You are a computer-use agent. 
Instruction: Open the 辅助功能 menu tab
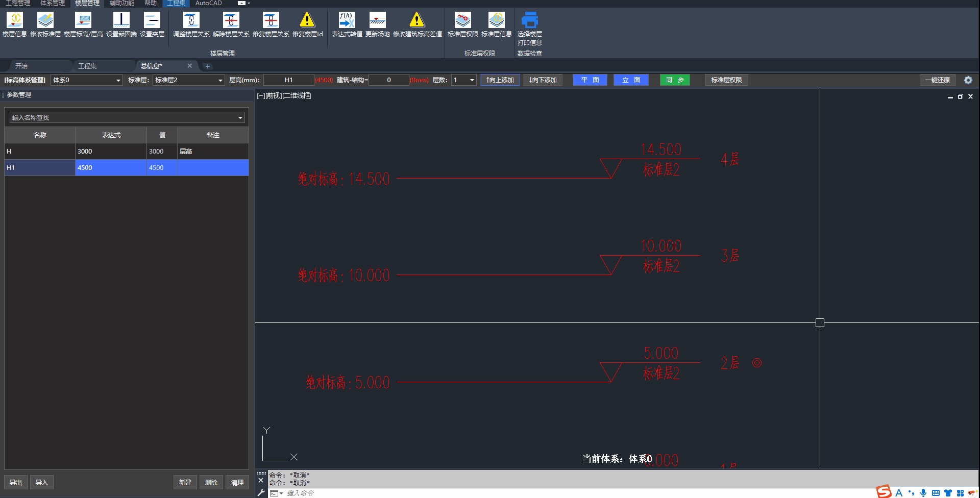121,3
